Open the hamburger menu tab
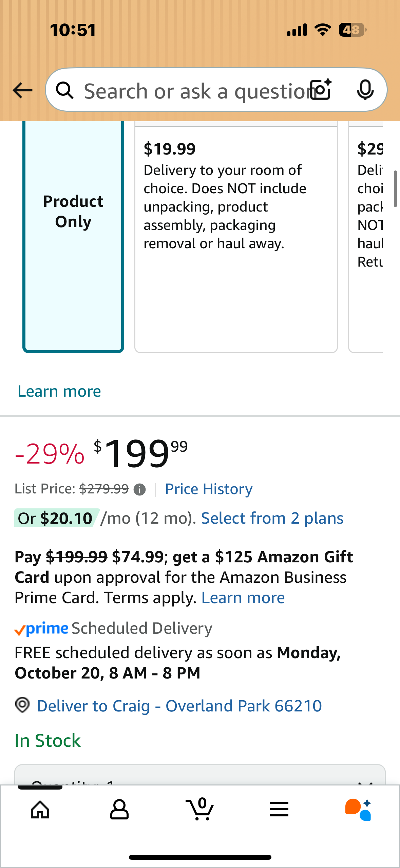Screen dimensions: 400x868 [279, 809]
